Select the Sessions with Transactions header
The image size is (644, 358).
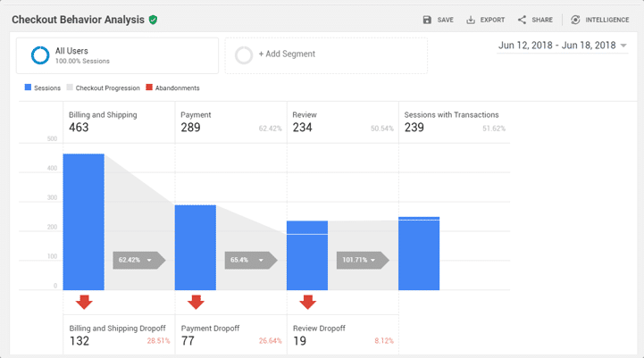pos(454,122)
